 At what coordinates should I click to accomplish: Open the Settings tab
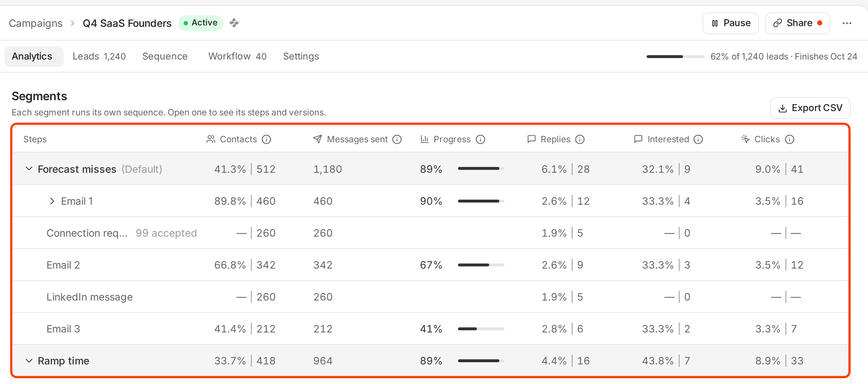[x=301, y=57]
